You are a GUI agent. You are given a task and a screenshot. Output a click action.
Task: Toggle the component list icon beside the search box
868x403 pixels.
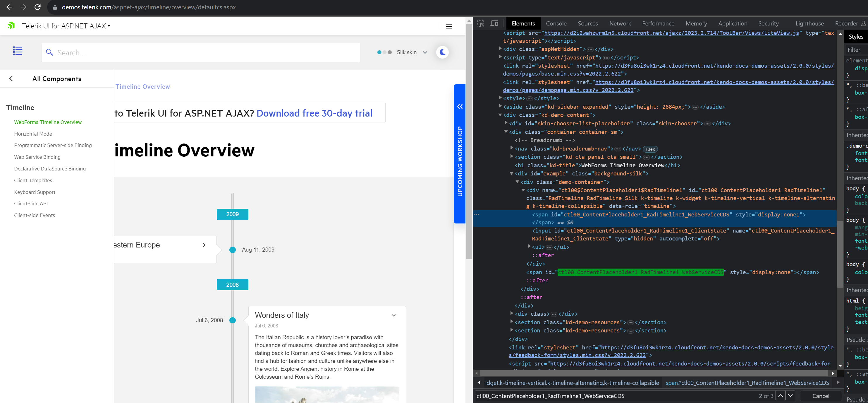pos(18,51)
